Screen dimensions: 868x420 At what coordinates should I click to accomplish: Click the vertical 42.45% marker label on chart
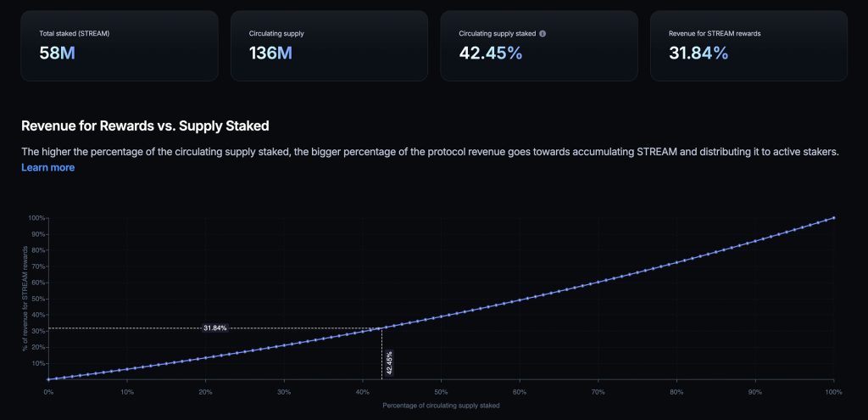(389, 361)
